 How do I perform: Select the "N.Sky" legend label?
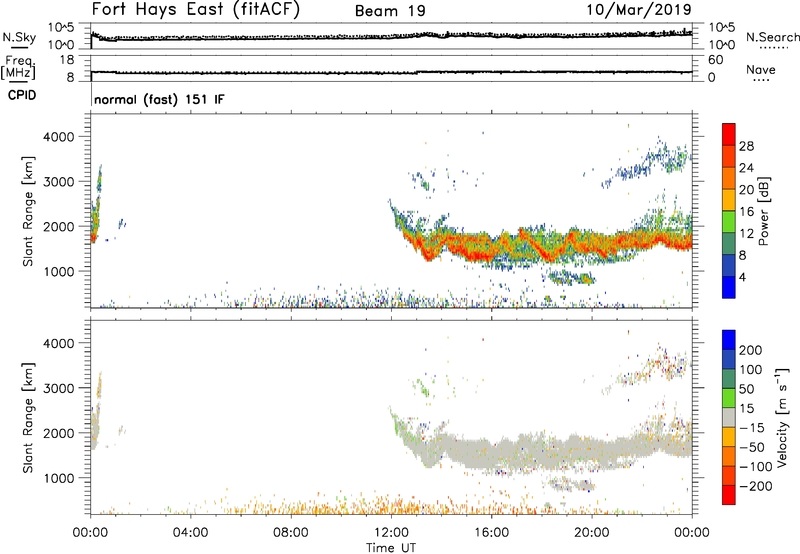(x=19, y=37)
